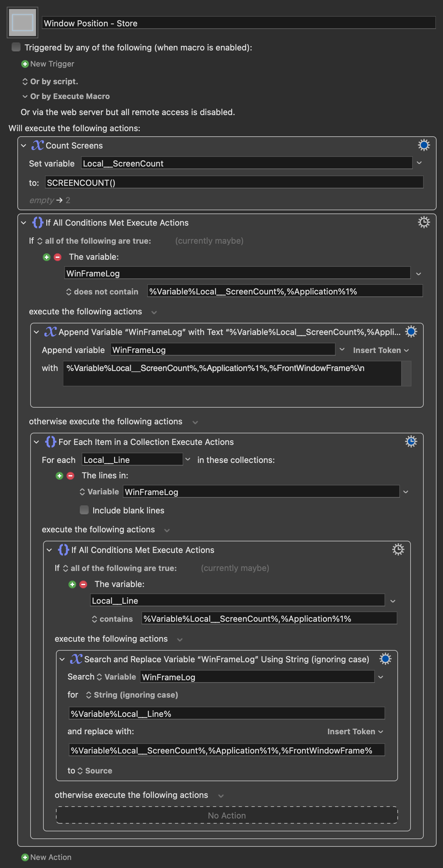The height and width of the screenshot is (868, 443).
Task: Open gear menu of the Append Variable action
Action: click(x=411, y=331)
